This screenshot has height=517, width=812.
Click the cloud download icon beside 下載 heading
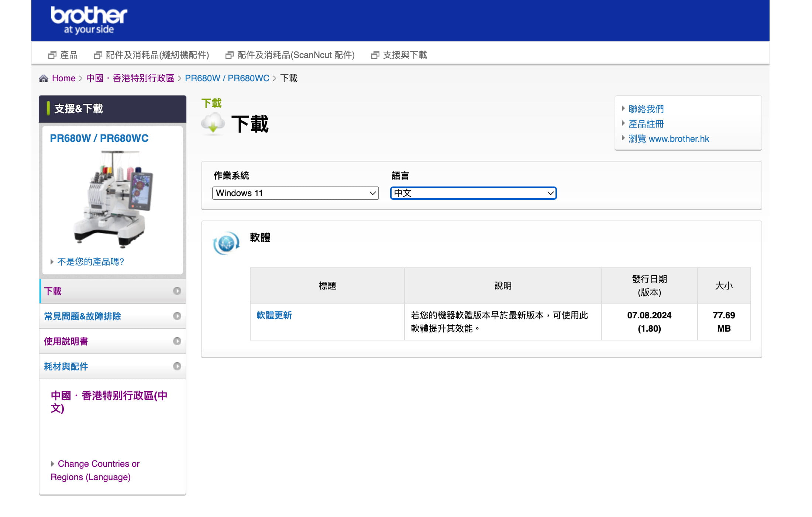213,123
